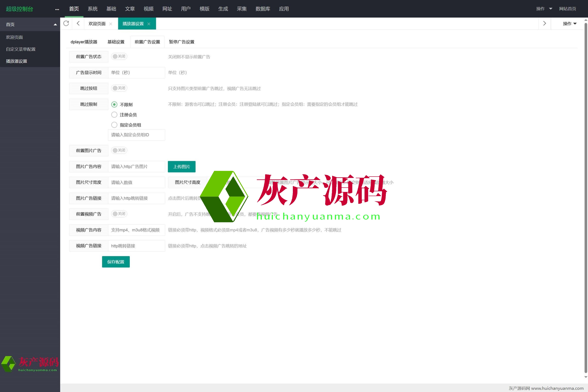
Task: Close the 欢迎页面 tab with its X
Action: coord(111,24)
